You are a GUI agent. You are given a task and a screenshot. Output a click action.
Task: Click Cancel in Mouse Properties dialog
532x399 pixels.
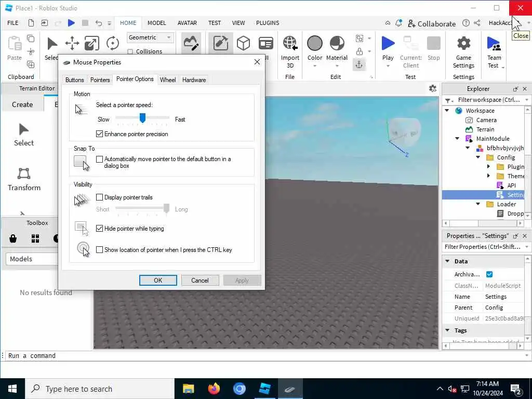(x=200, y=280)
